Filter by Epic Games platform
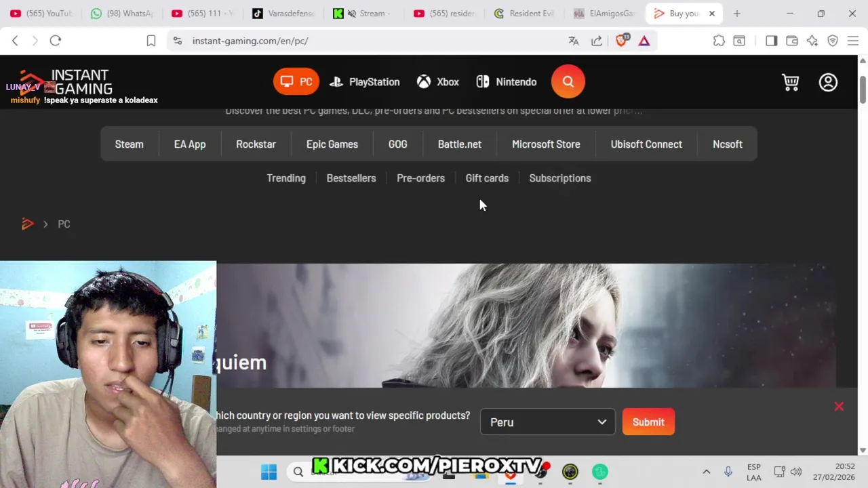 click(x=332, y=144)
